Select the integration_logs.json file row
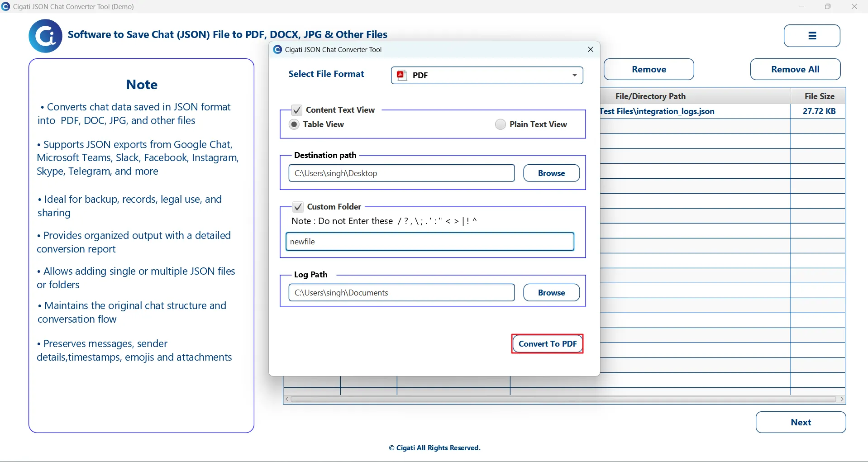 [723, 111]
